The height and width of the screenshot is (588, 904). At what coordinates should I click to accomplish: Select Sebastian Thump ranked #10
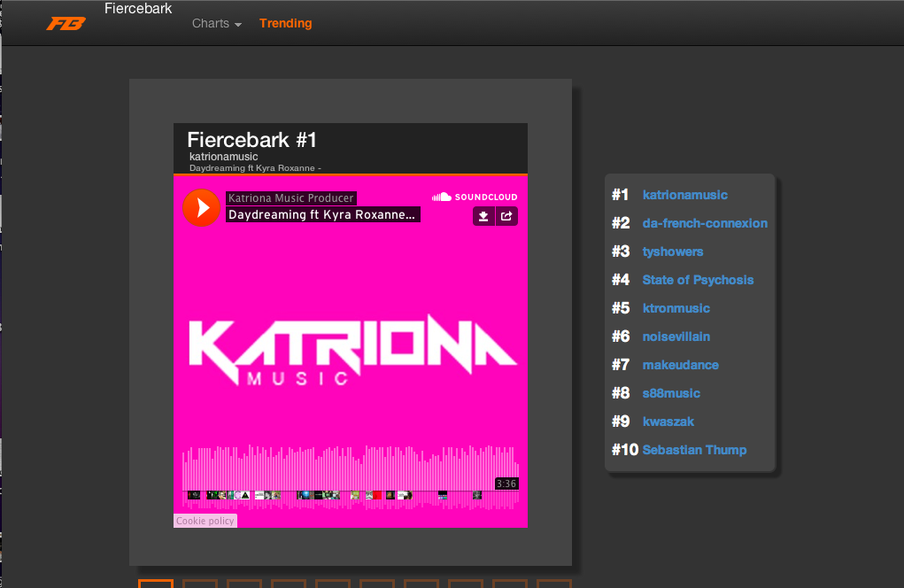pos(694,450)
